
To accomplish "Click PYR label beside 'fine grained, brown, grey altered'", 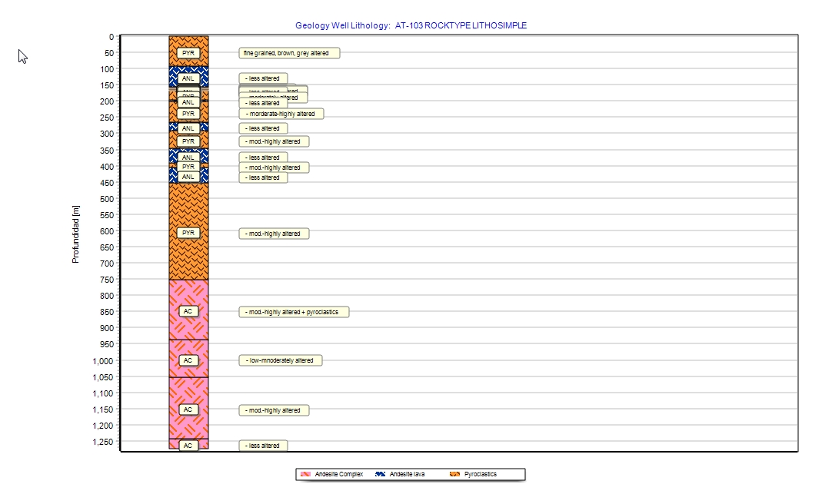I will pyautogui.click(x=188, y=53).
